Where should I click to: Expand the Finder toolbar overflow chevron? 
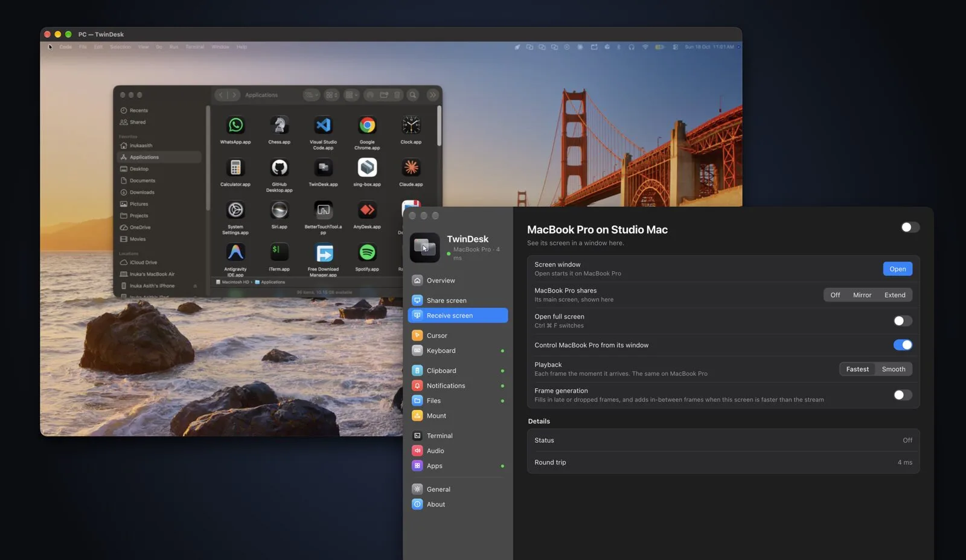(433, 95)
